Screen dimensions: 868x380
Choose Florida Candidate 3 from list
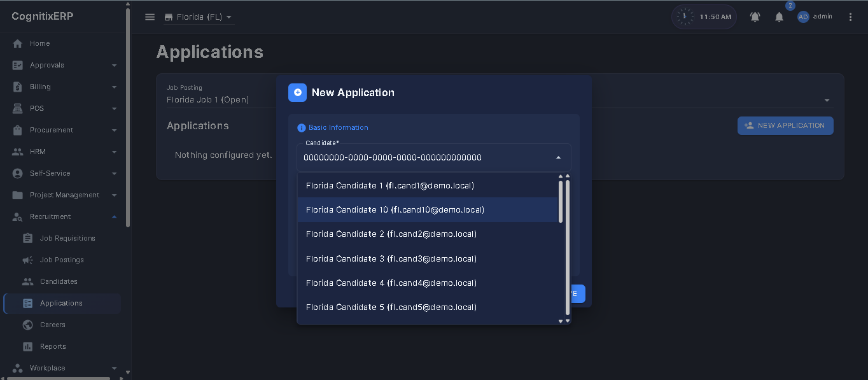(x=428, y=258)
